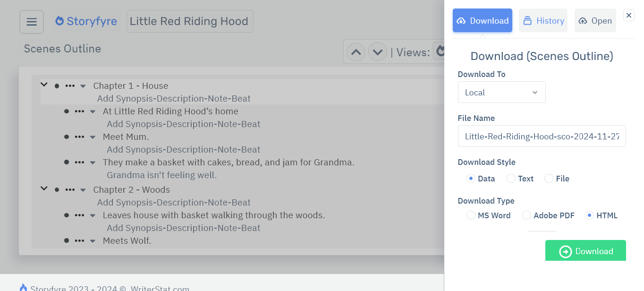Open three-dots options for Meet Mum.
This screenshot has height=291, width=644.
[79, 137]
